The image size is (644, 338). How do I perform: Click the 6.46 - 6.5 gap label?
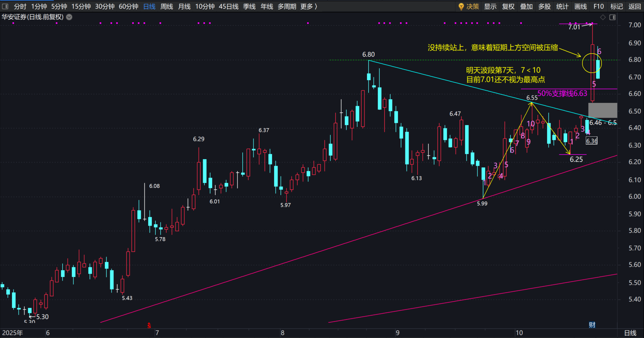click(603, 123)
